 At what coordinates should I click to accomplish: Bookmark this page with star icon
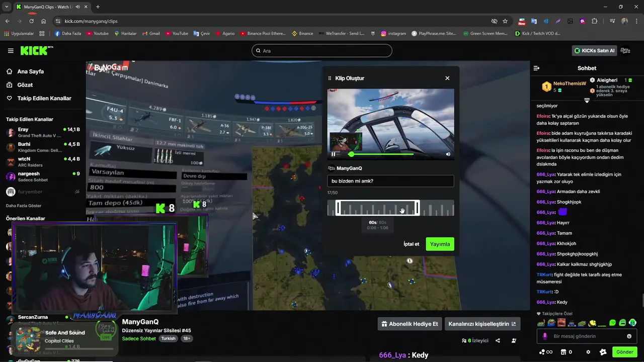[505, 21]
